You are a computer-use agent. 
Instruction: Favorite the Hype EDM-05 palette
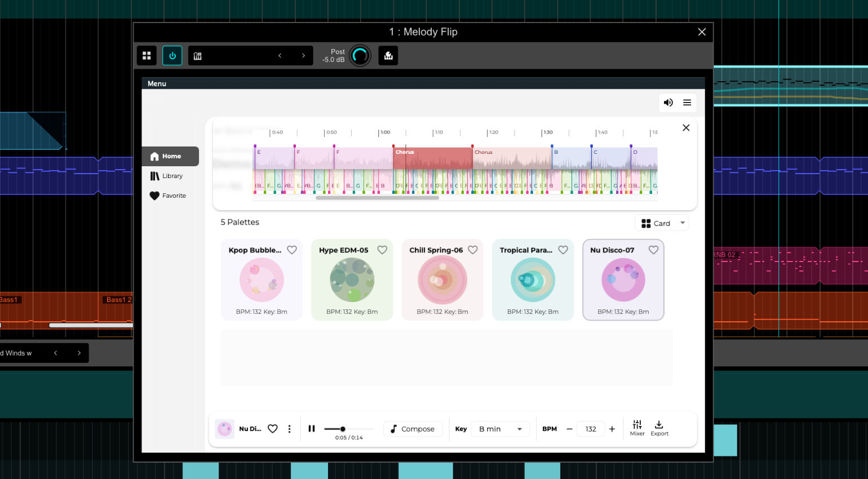(x=382, y=250)
